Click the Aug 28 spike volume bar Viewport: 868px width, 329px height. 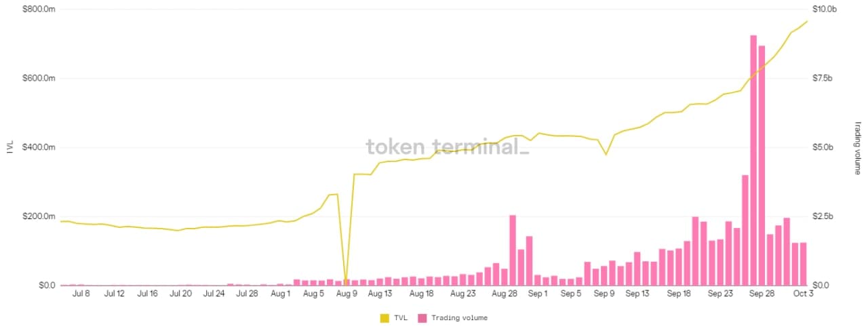pos(513,250)
